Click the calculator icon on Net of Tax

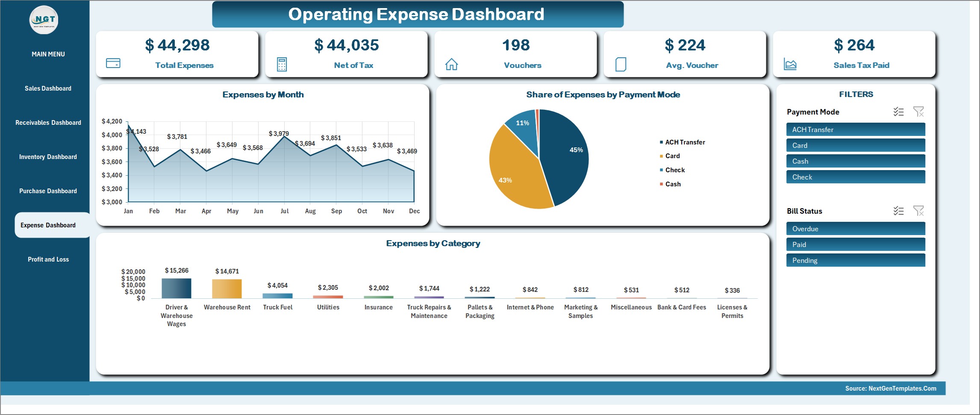click(282, 65)
